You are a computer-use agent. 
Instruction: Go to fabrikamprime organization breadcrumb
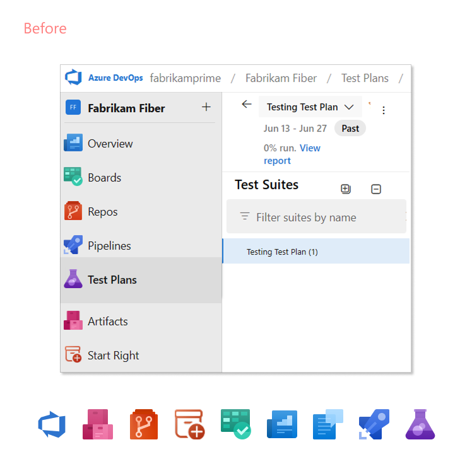(x=186, y=78)
